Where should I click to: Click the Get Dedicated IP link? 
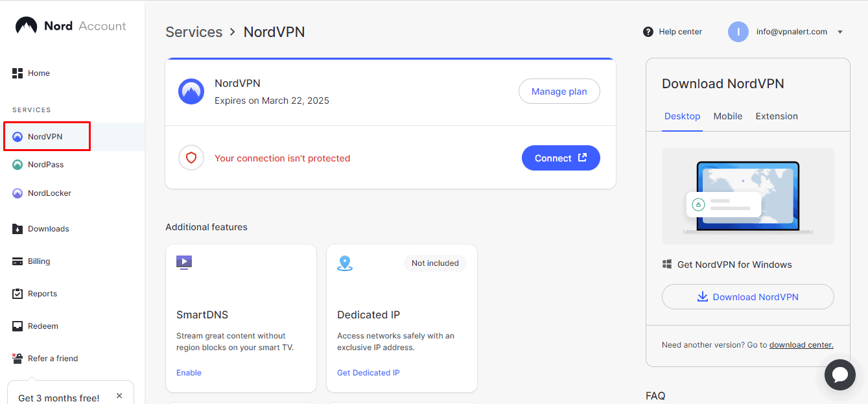click(x=368, y=373)
